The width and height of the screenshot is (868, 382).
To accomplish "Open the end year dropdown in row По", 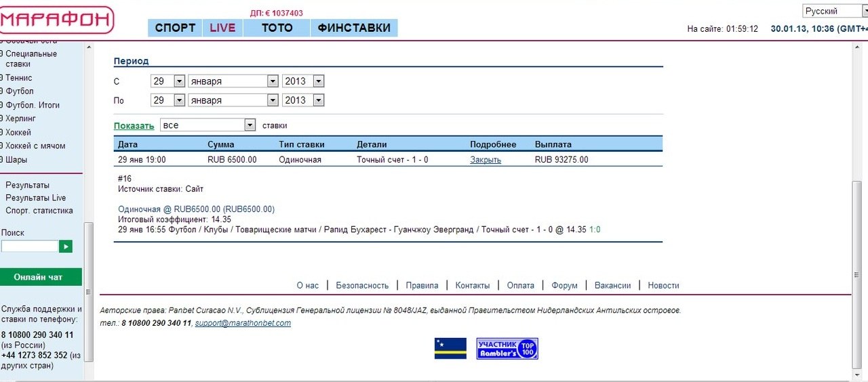I will (303, 100).
